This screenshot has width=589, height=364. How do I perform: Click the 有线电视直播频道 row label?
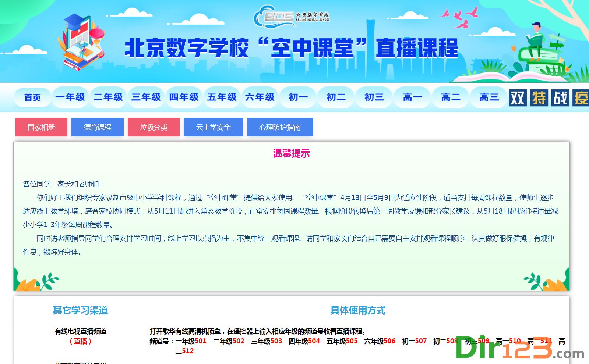tap(80, 331)
